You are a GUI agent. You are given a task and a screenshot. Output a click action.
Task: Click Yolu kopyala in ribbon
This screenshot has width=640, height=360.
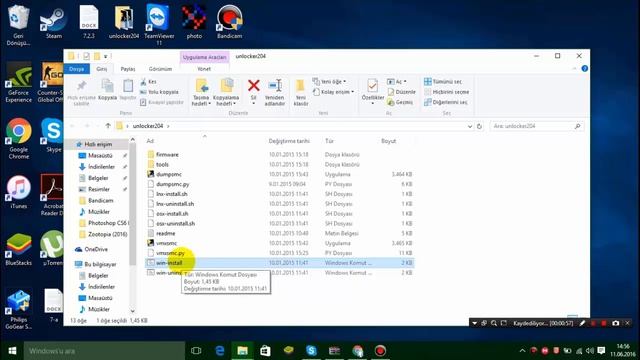(159, 92)
